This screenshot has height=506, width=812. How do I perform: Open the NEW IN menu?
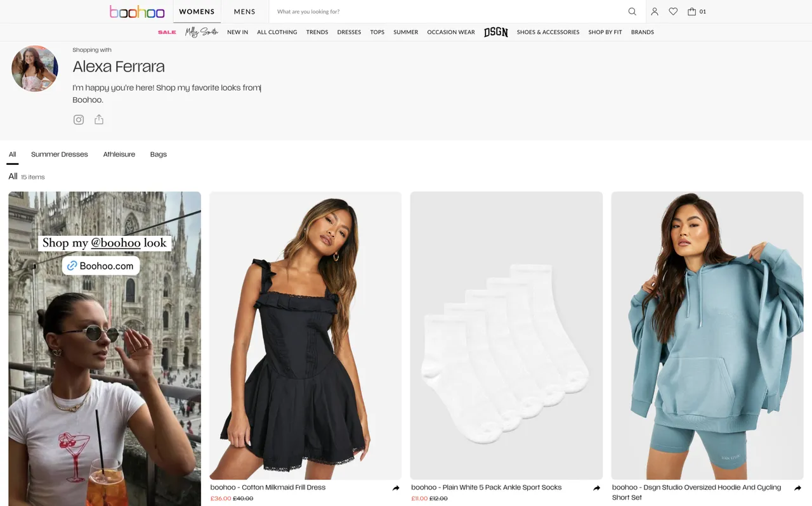(238, 32)
